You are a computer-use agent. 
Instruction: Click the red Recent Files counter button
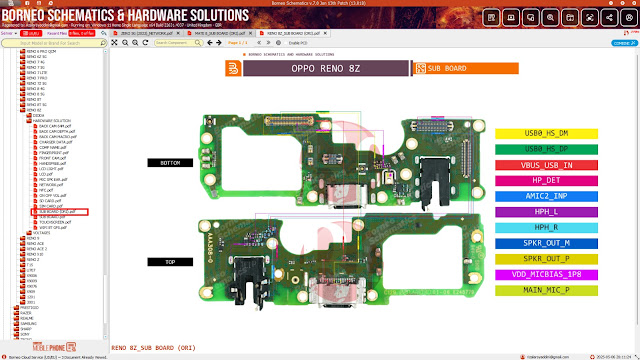[82, 33]
